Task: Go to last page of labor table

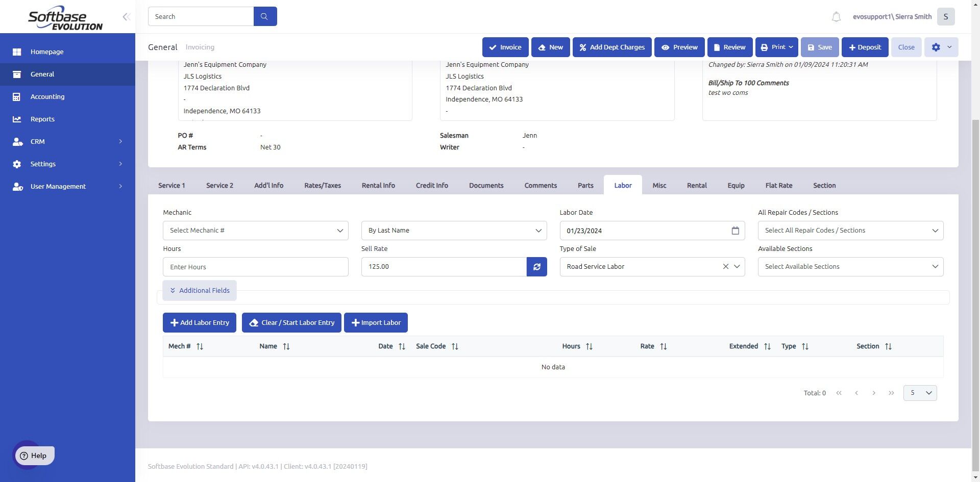Action: pos(891,393)
